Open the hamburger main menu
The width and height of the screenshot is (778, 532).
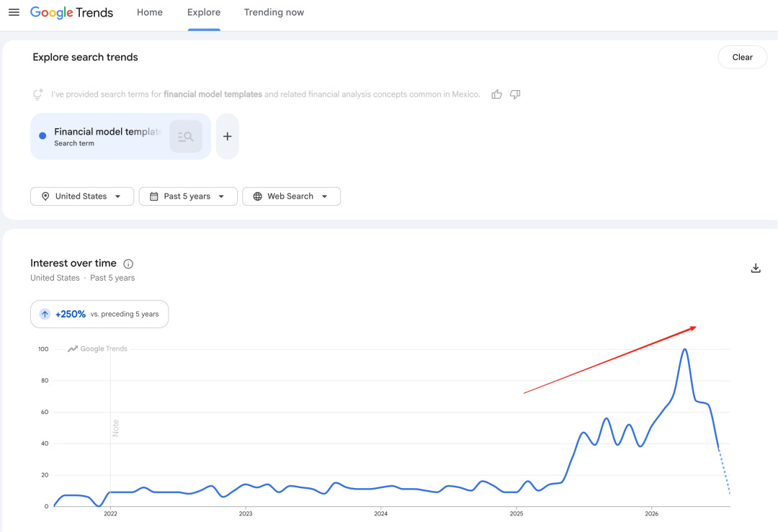coord(14,12)
